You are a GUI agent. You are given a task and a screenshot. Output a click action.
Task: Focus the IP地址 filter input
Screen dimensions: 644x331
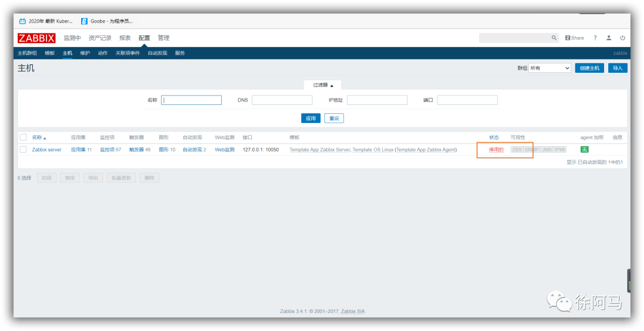377,100
